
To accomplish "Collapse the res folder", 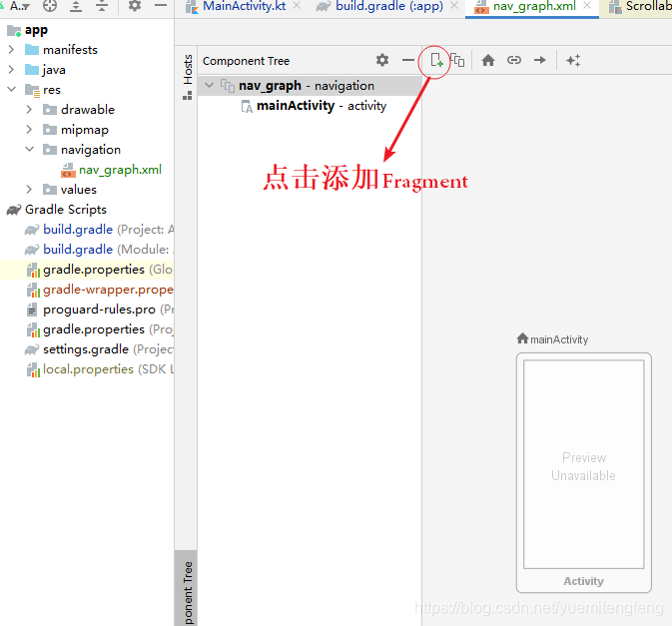I will coord(11,89).
